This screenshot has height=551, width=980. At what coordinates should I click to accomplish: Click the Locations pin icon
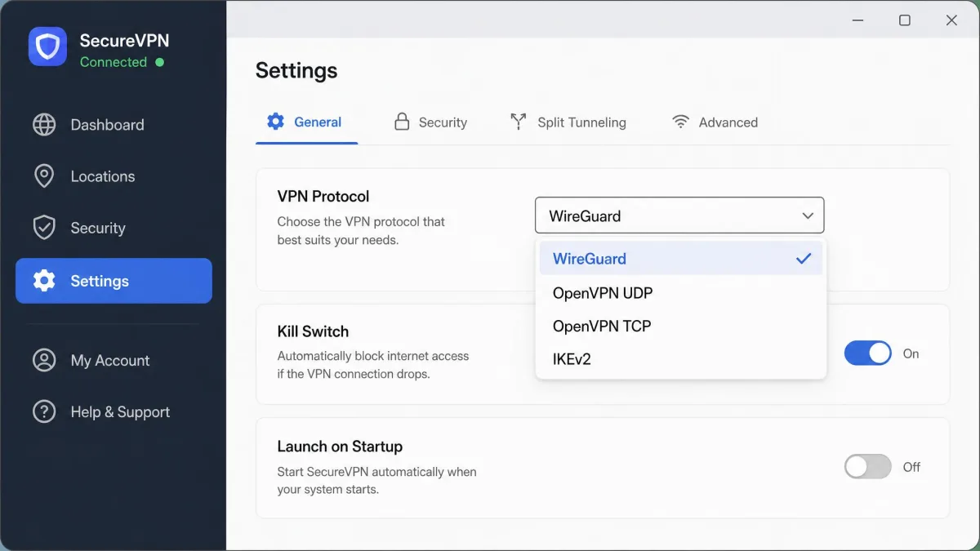pyautogui.click(x=44, y=176)
